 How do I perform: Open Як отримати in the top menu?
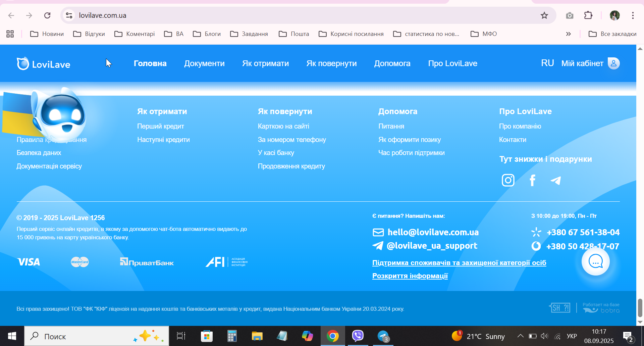tap(265, 63)
